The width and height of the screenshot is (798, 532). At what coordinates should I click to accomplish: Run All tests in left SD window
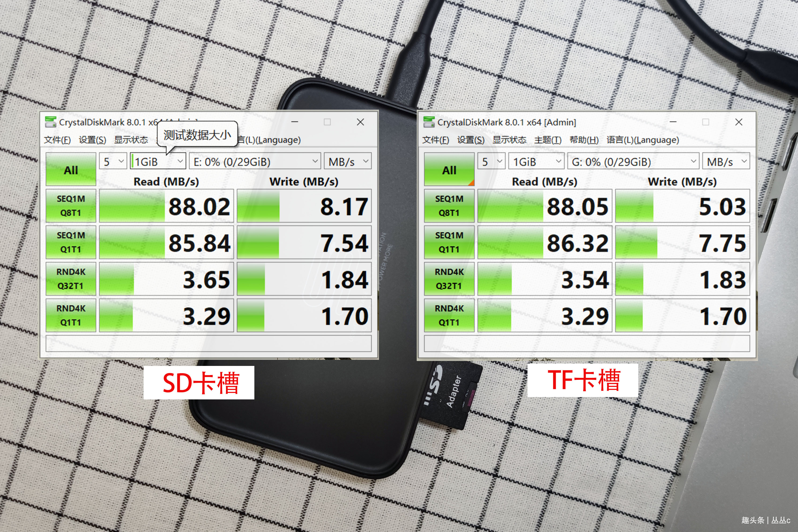point(71,169)
